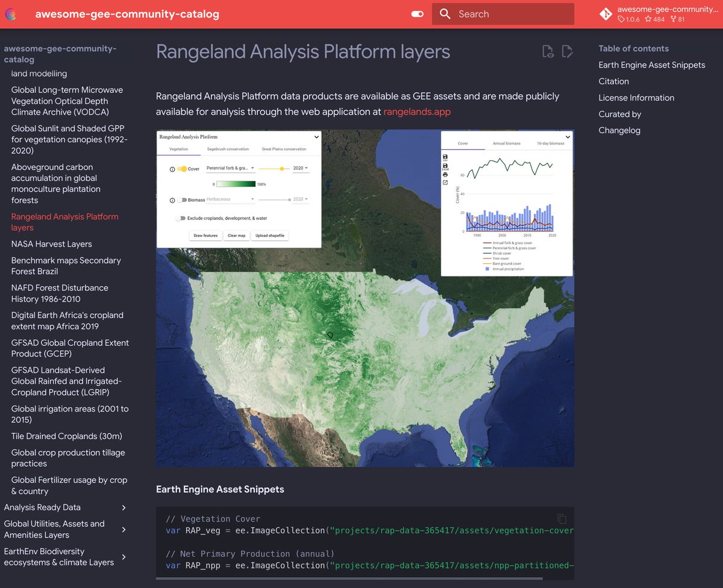Viewport: 723px width, 588px height.
Task: Open Global irrigation areas (2001 to 2015)
Action: (70, 414)
